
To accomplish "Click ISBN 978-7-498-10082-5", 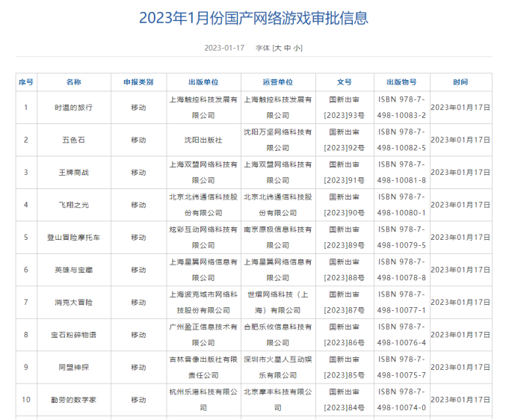I will pos(401,140).
